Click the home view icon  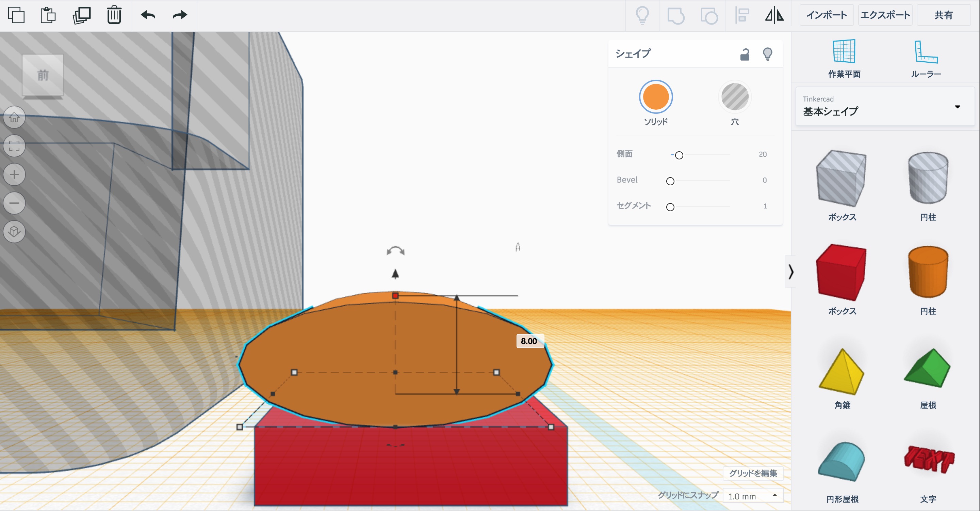(x=14, y=117)
